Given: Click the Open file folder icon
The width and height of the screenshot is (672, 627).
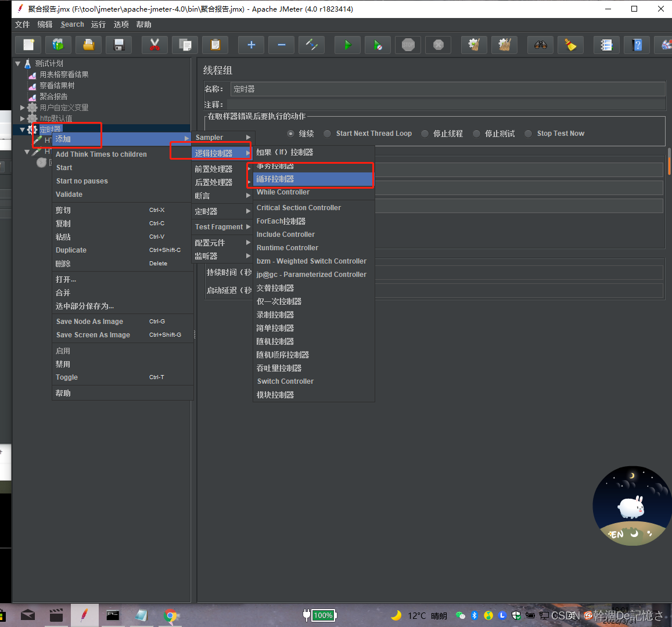Looking at the screenshot, I should [89, 45].
